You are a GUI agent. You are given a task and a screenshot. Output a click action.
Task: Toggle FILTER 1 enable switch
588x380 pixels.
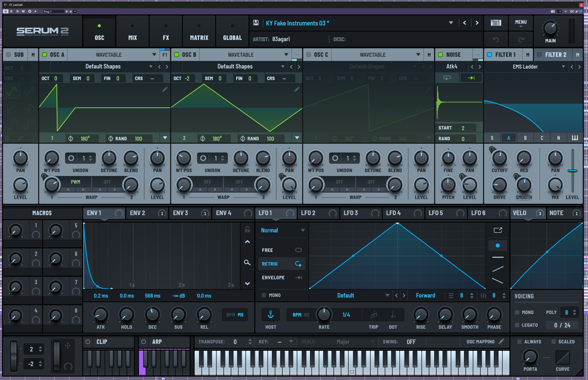(x=489, y=55)
